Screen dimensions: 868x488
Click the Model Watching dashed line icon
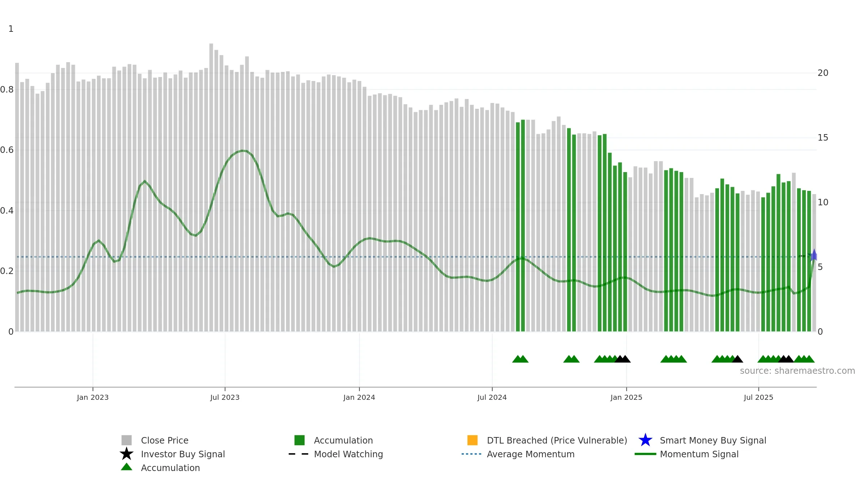[x=298, y=454]
